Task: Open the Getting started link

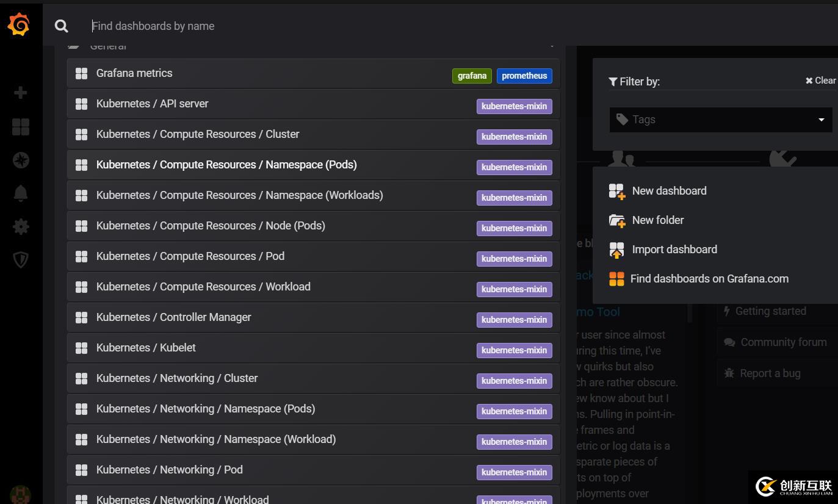Action: pyautogui.click(x=770, y=311)
